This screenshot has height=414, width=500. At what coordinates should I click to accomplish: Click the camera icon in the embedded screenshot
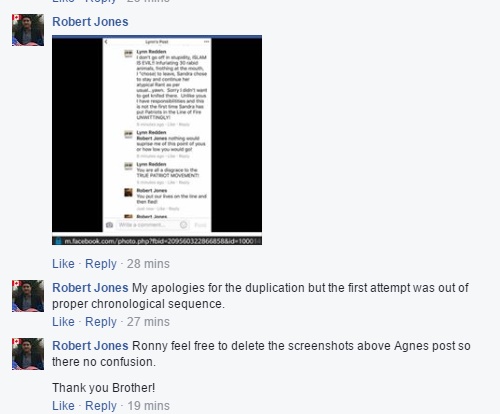[109, 225]
